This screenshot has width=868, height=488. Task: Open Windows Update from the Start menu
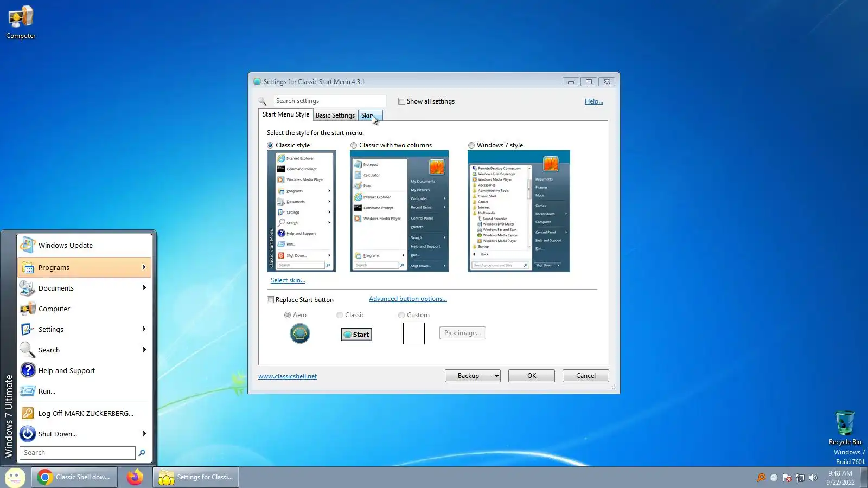tap(85, 246)
